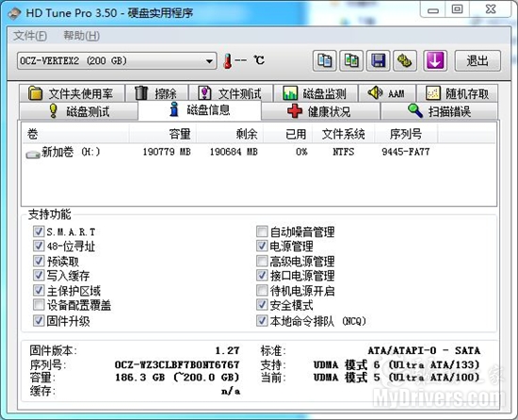Toggle the 待机电源开启 checkbox
This screenshot has height=420, width=518.
point(262,290)
